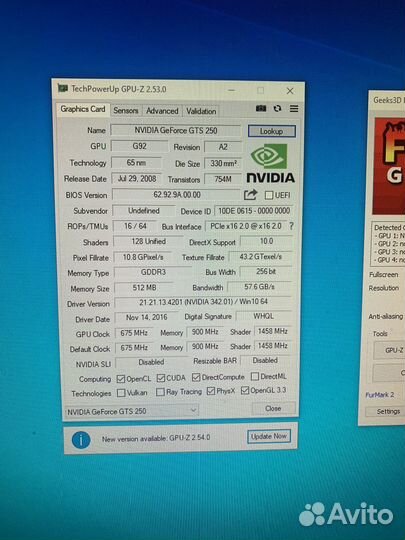Click the Update Now button

[269, 436]
